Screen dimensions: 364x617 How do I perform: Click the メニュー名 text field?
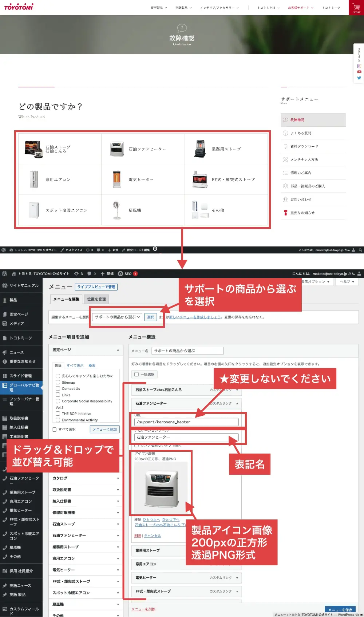tap(187, 351)
